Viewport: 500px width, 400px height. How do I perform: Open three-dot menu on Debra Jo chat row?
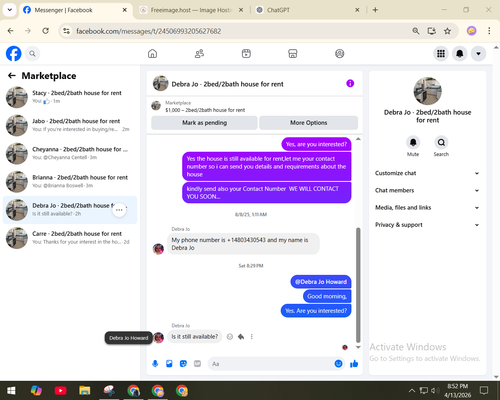coord(119,210)
